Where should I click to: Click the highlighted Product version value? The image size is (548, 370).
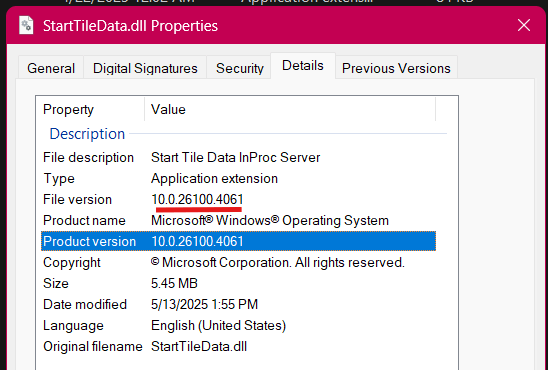pos(197,241)
